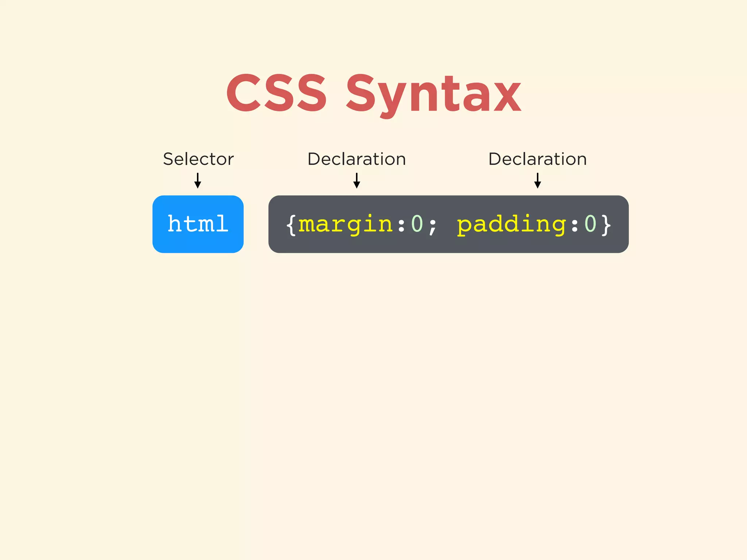Click the colon after padding
747x560 pixels.
click(575, 226)
